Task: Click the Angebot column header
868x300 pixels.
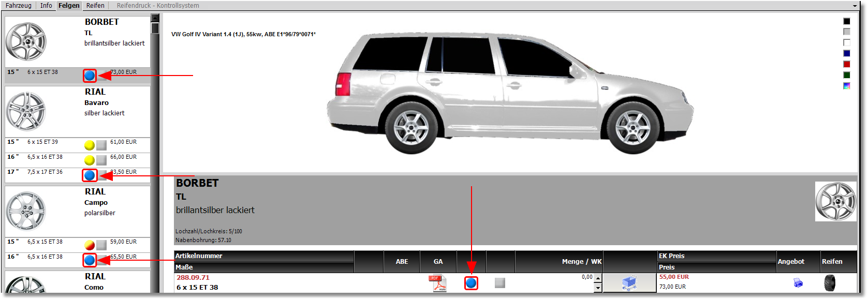Action: (x=798, y=262)
